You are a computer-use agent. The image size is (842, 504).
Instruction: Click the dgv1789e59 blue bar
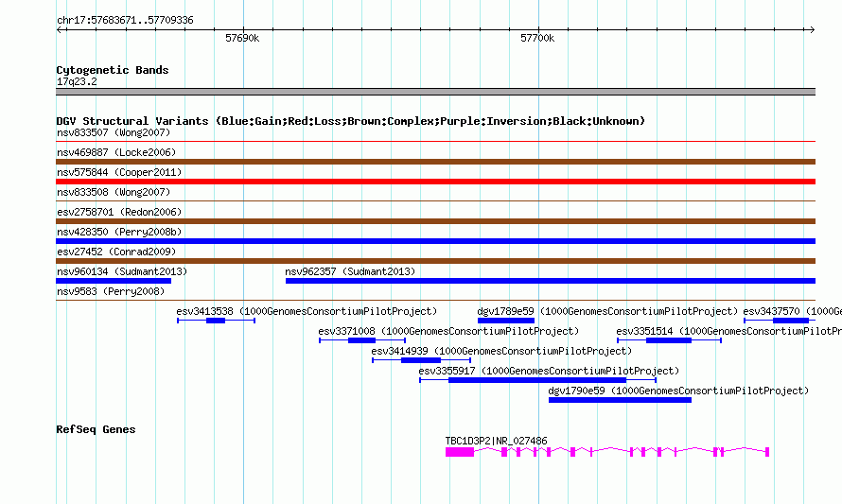coord(506,321)
